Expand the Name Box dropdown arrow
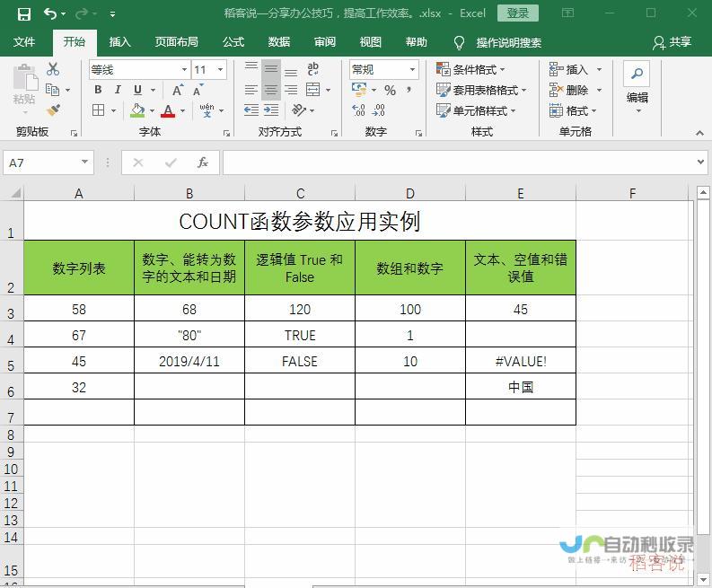The image size is (712, 588). coord(84,162)
